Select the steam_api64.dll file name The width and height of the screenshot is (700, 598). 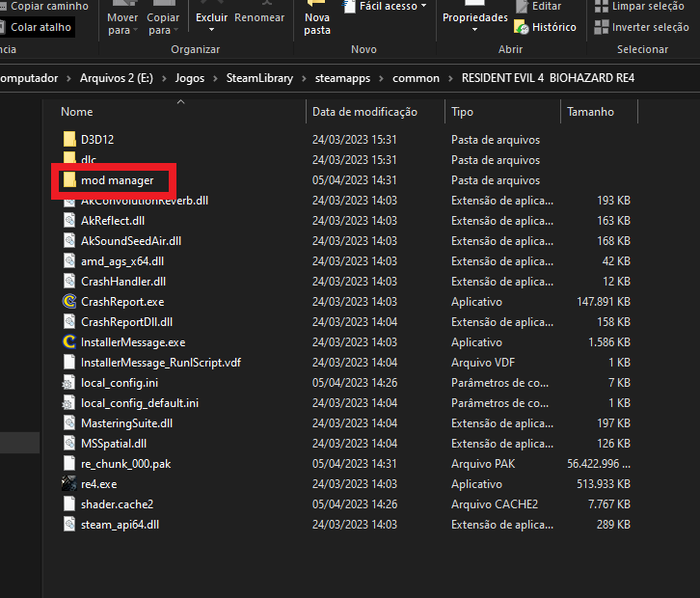[x=120, y=525]
